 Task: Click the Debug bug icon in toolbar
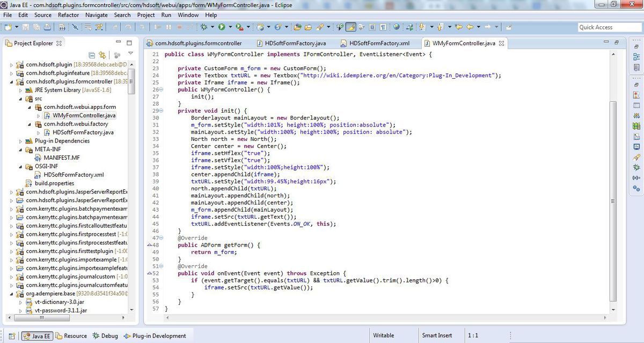[x=204, y=27]
